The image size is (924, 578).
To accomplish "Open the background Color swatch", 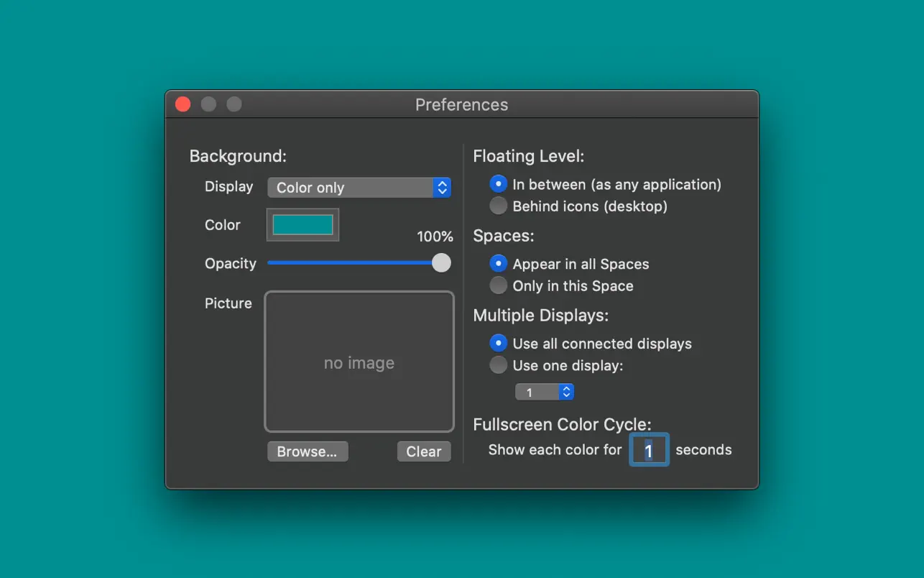I will click(302, 224).
